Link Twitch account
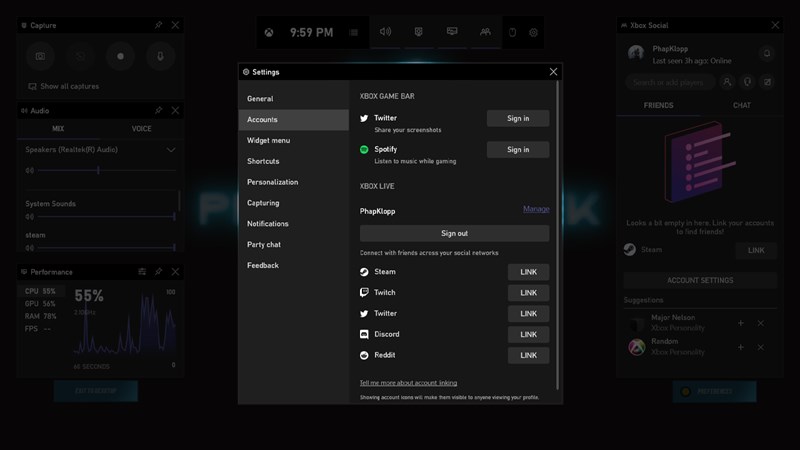This screenshot has width=800, height=450. (529, 293)
